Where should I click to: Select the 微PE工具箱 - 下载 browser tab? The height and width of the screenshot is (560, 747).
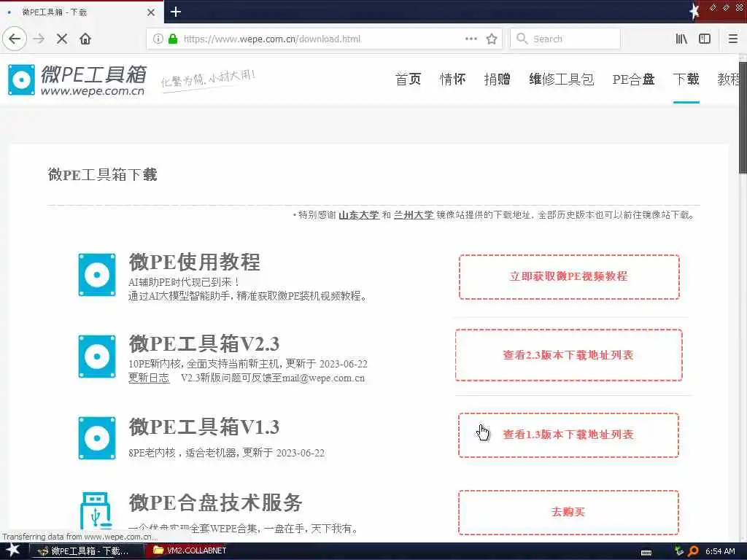pyautogui.click(x=82, y=12)
